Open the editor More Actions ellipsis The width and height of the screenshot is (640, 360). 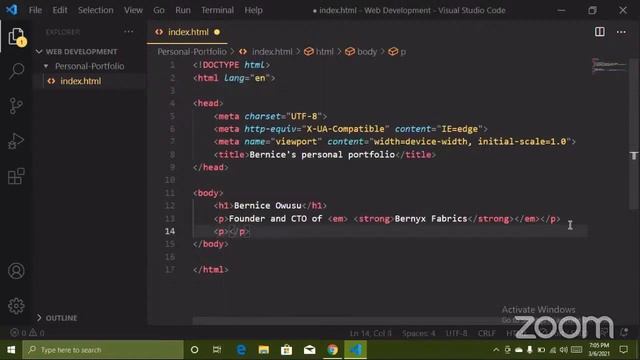tap(621, 32)
